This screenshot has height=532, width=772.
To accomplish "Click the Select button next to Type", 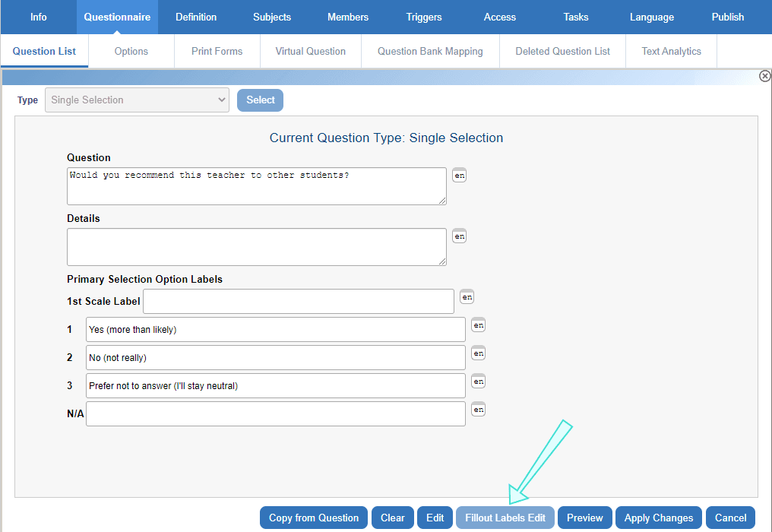I will 260,100.
